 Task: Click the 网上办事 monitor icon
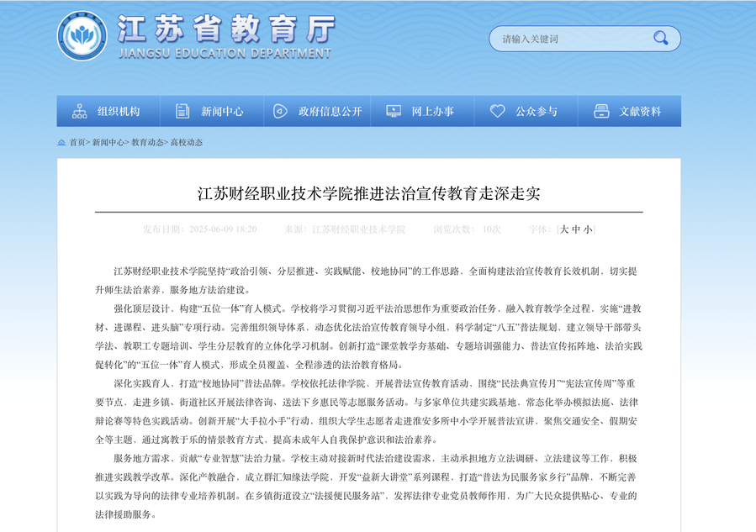coord(394,111)
